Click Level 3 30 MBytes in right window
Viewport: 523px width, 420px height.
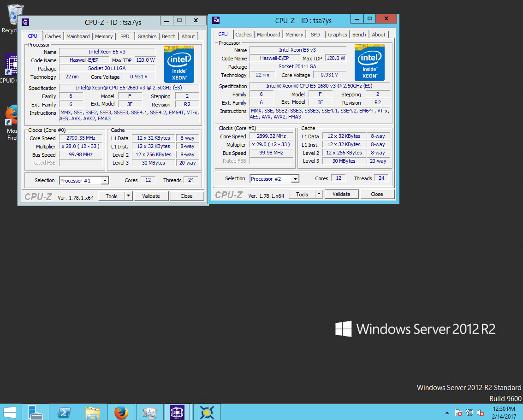(344, 161)
